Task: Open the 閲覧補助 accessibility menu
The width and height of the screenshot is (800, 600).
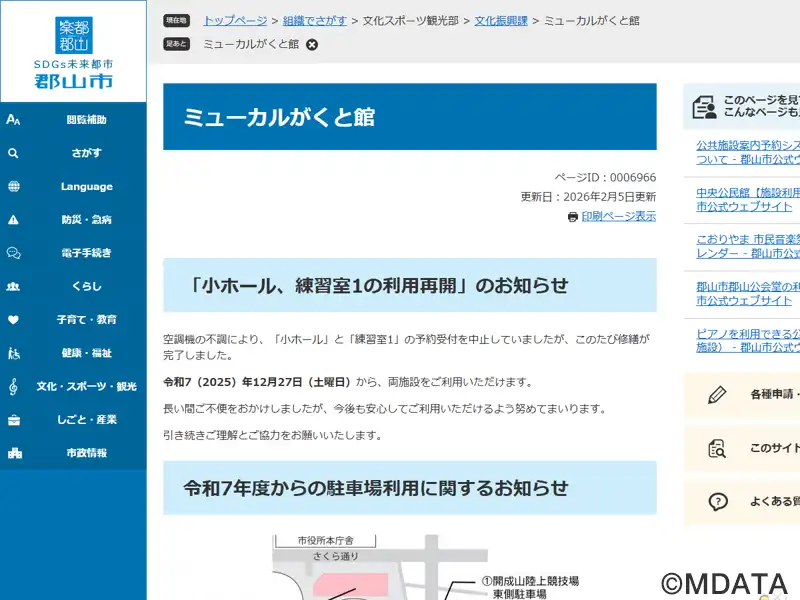Action: point(73,120)
